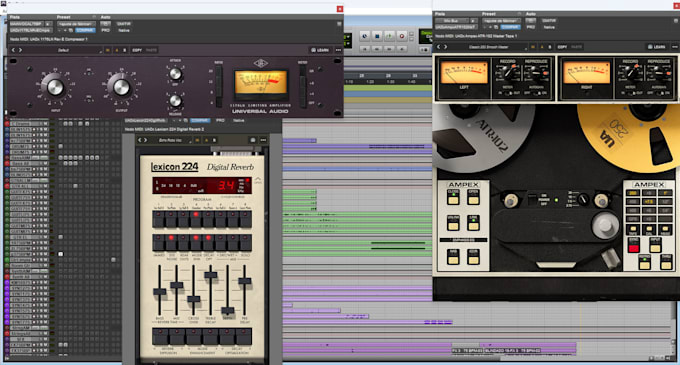680x365 pixels.
Task: Click the Ampex UNLINK button
Action: 453,224
